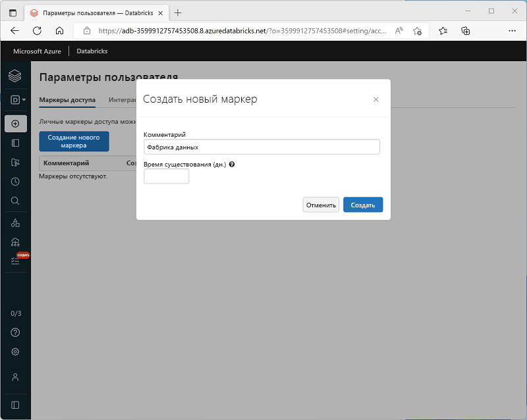The height and width of the screenshot is (420, 527).
Task: Open the Workspace icon in sidebar
Action: 15,143
